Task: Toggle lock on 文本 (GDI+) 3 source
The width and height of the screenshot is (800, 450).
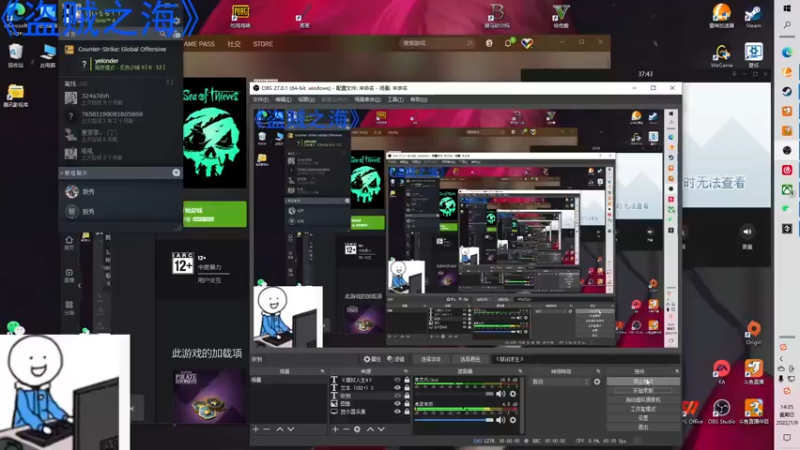Action: click(407, 388)
